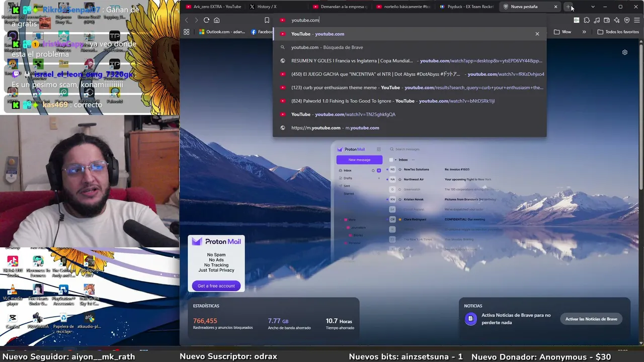
Task: Switch to the Ark_zero EXTRA YouTube tab
Action: [214, 7]
